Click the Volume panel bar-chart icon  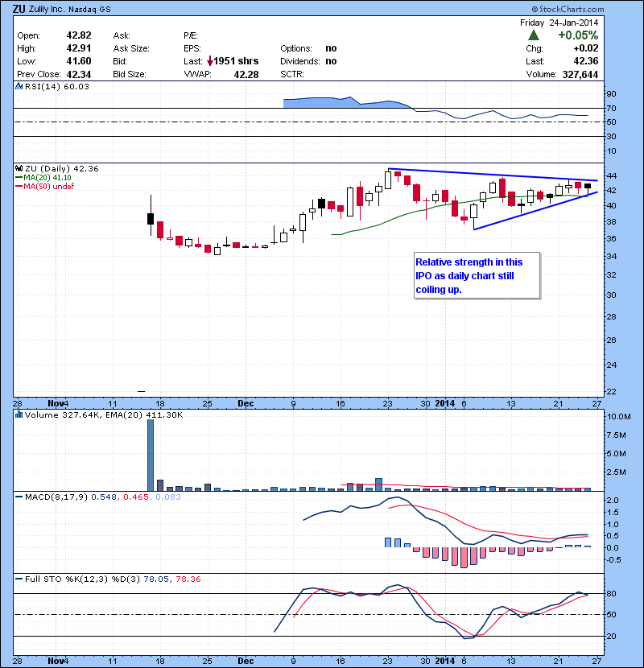pos(19,414)
